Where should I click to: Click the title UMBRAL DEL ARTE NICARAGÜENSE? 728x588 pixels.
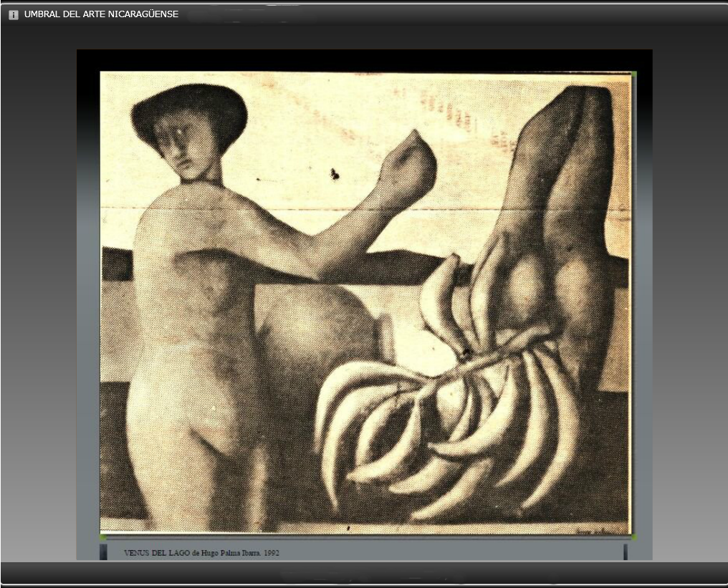(101, 14)
